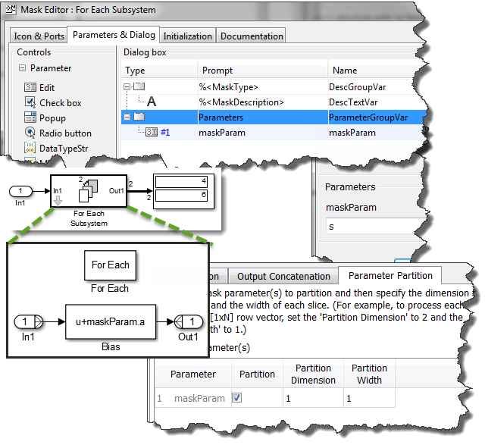Open the Documentation tab
485x448 pixels.
pos(252,36)
